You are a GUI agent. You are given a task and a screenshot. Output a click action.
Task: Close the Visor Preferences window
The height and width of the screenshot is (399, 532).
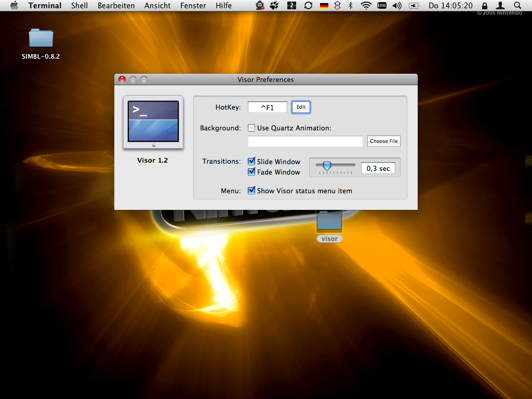click(x=122, y=79)
